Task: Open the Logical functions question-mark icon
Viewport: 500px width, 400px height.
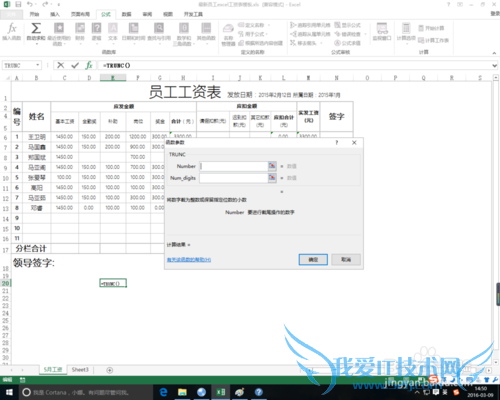Action: click(x=96, y=28)
